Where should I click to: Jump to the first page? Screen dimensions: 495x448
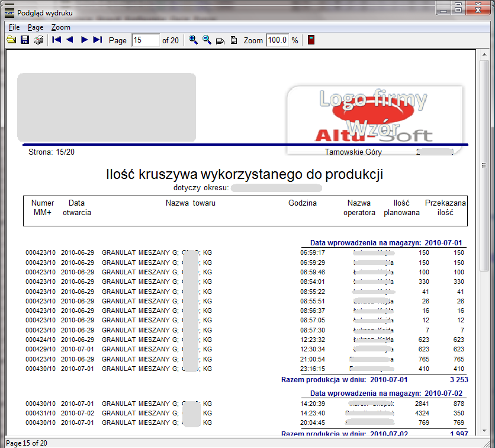[x=57, y=40]
